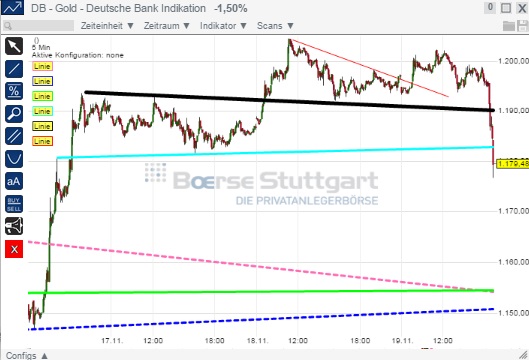Click the '0' notification counter button
The image size is (529, 360).
tap(490, 7)
